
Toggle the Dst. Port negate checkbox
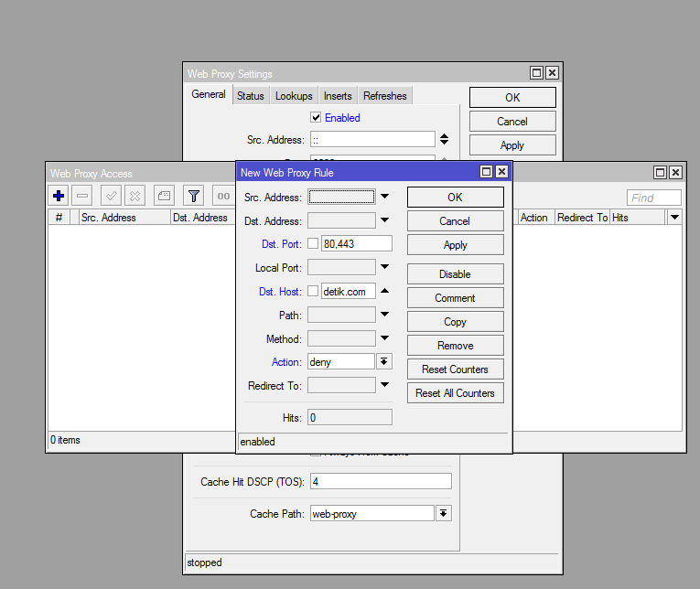[313, 243]
